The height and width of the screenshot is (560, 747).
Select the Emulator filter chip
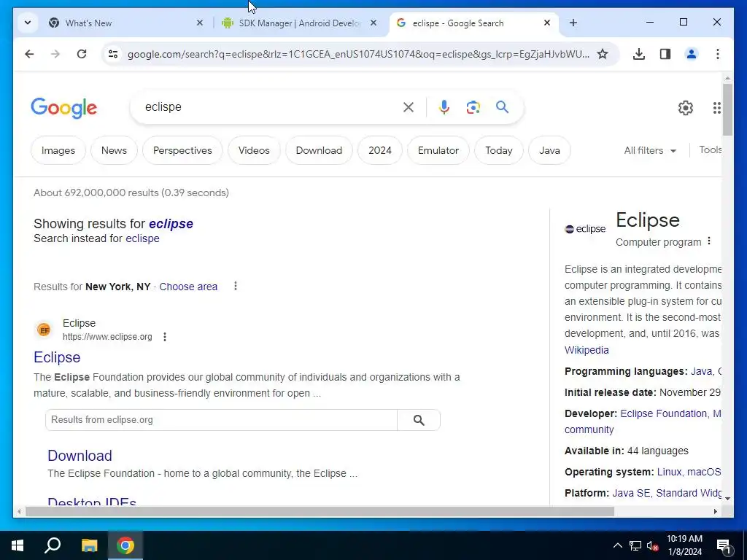pyautogui.click(x=438, y=150)
